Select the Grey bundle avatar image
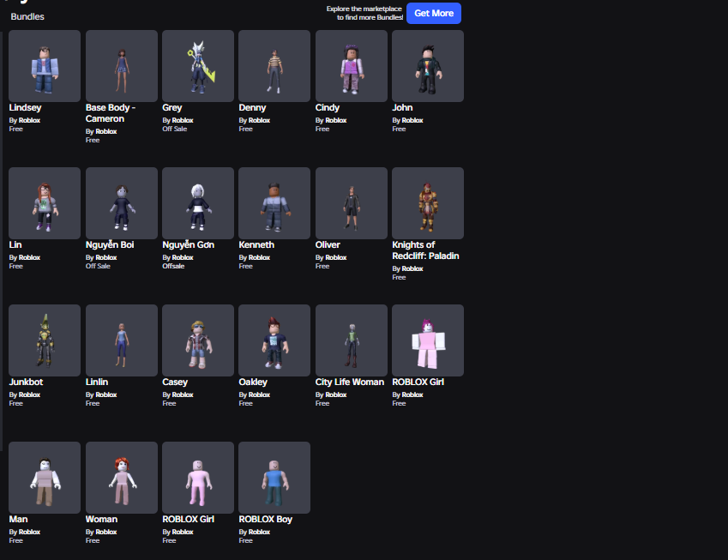 (x=198, y=66)
